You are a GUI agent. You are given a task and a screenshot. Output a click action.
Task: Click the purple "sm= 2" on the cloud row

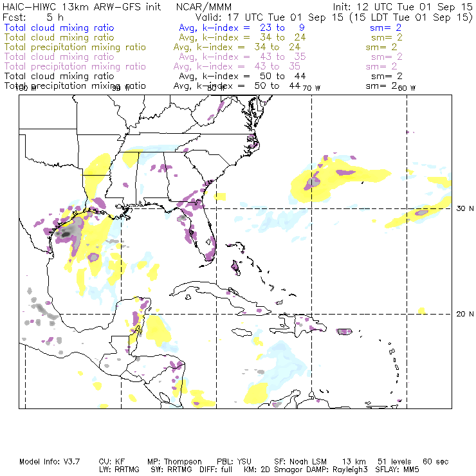[x=387, y=57]
